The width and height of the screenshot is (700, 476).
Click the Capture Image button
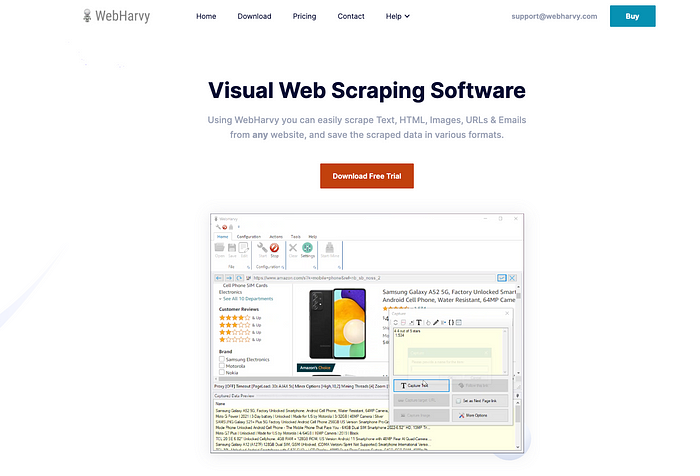coord(421,415)
